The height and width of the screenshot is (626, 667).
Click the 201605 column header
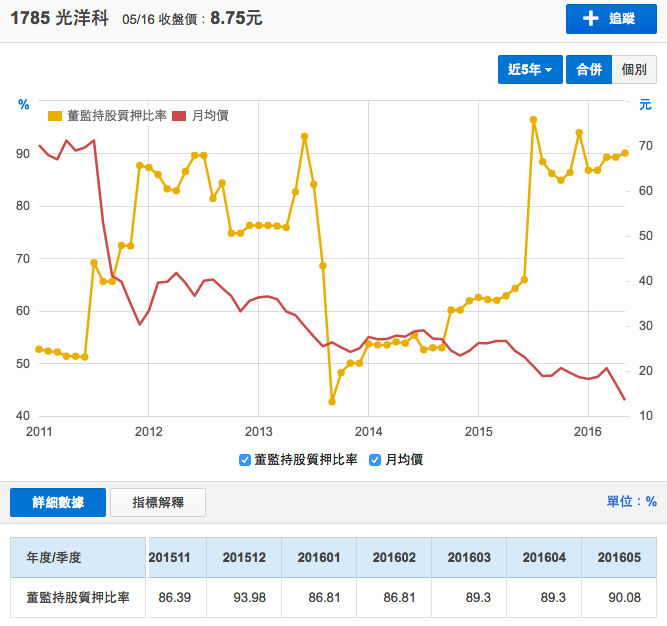click(x=619, y=557)
